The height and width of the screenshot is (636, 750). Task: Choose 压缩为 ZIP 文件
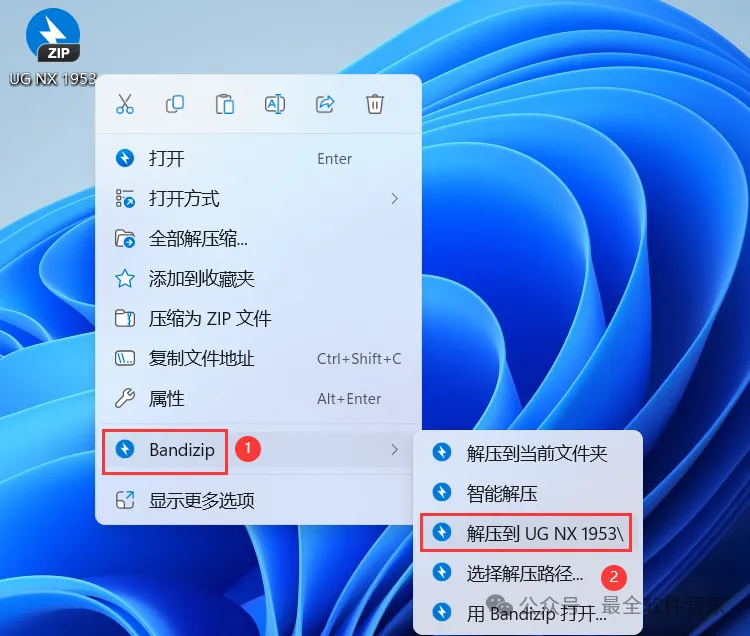click(x=258, y=318)
